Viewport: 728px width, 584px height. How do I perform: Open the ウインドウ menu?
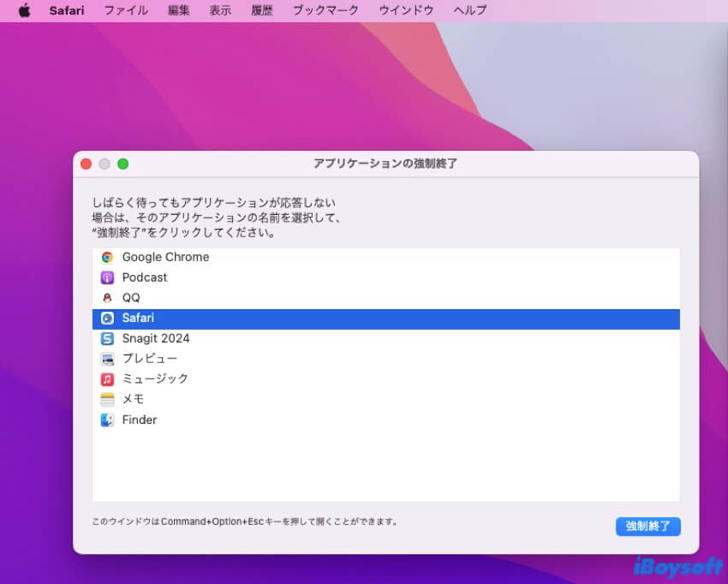405,10
